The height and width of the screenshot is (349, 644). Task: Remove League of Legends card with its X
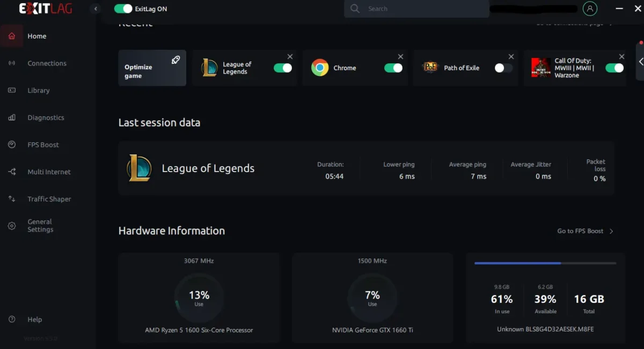coord(290,57)
